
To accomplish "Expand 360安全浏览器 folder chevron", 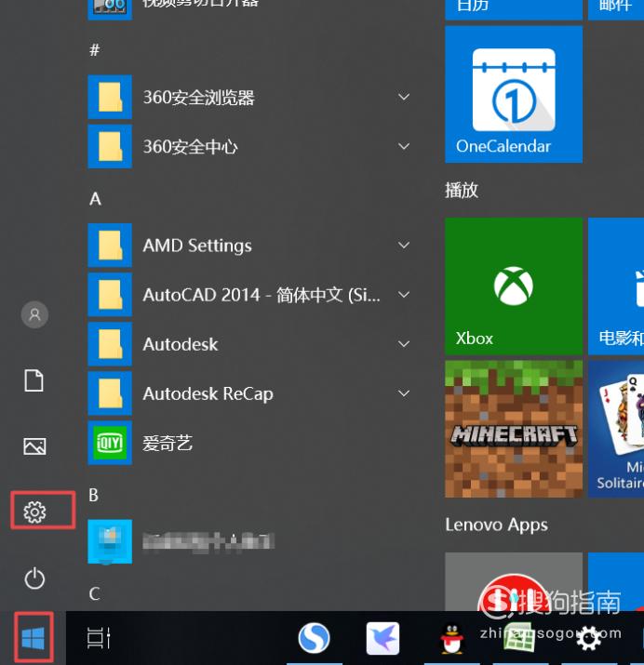I will (x=404, y=97).
